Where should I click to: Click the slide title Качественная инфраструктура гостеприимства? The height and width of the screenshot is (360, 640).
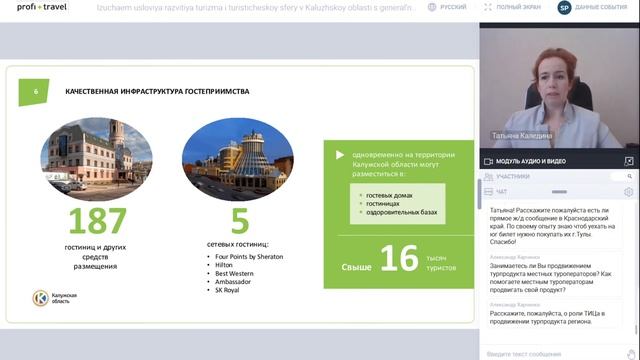pos(157,91)
